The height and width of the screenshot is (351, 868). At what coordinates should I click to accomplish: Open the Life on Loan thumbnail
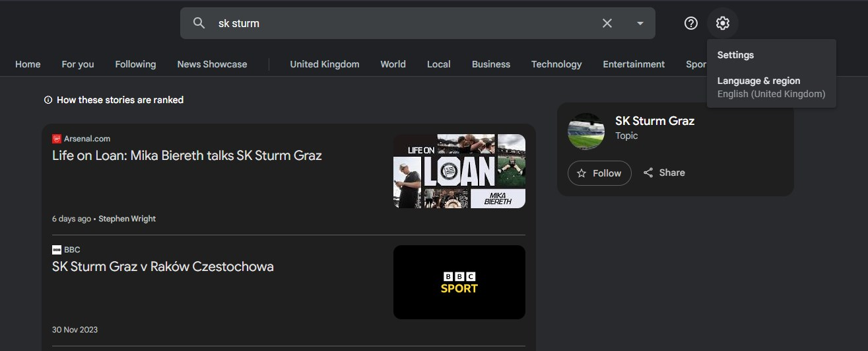459,171
